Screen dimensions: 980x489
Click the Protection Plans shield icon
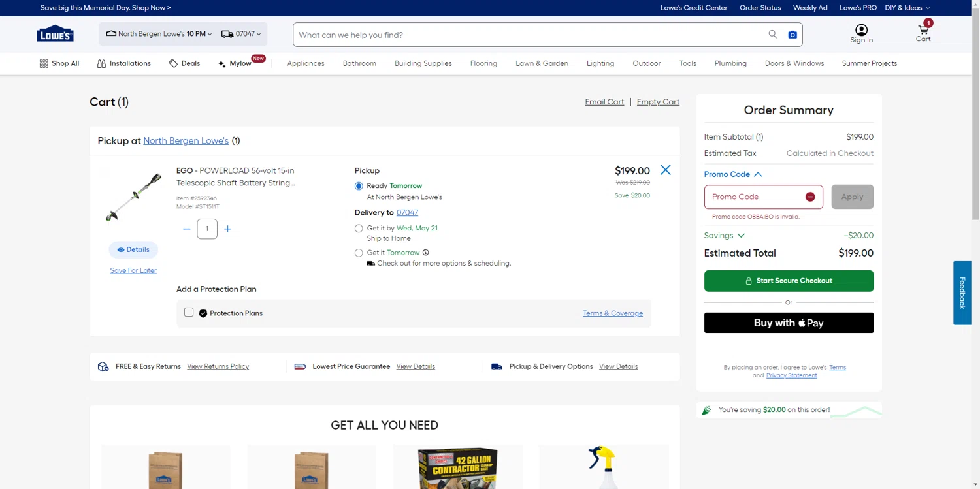pos(203,313)
